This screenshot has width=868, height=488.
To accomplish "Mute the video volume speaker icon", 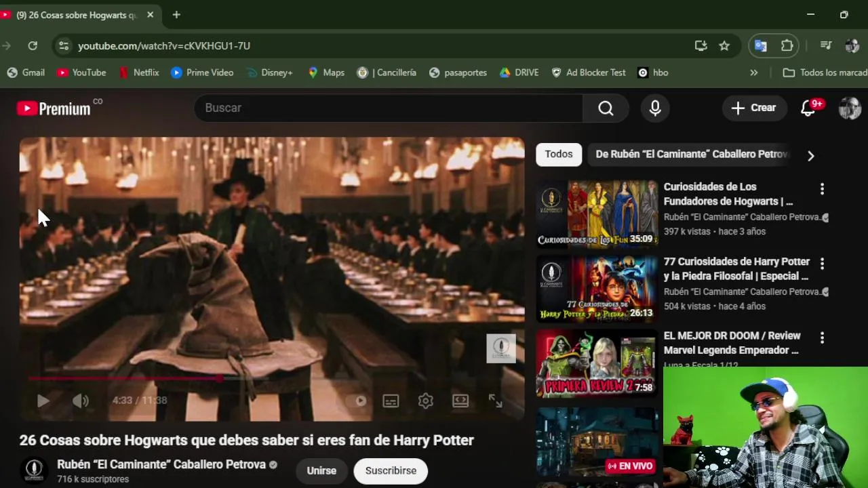I will coord(81,401).
